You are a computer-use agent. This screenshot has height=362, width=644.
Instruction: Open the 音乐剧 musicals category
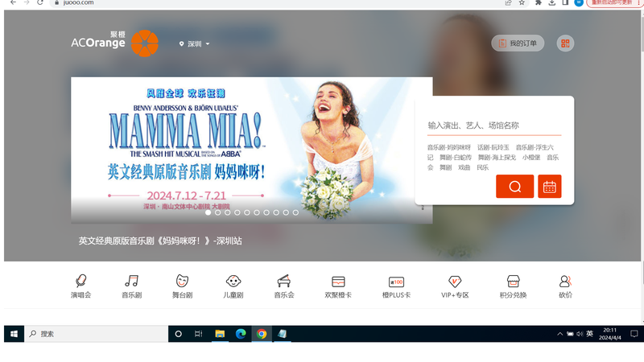click(131, 286)
